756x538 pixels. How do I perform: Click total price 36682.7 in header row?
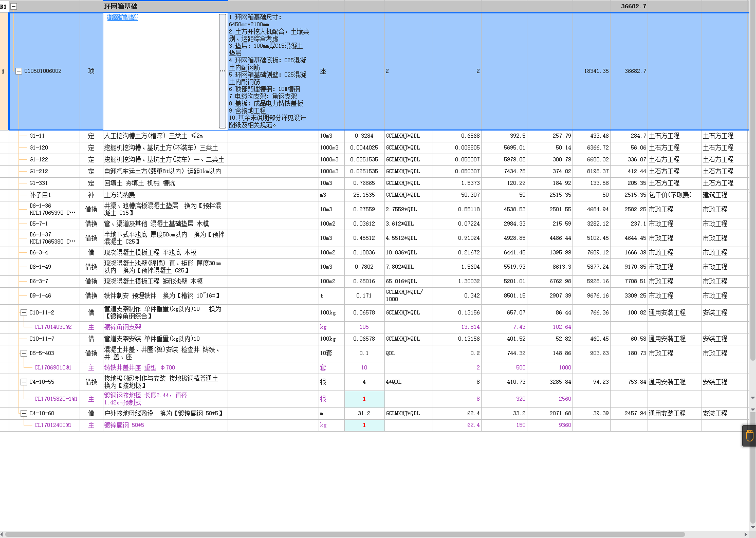[x=634, y=7]
